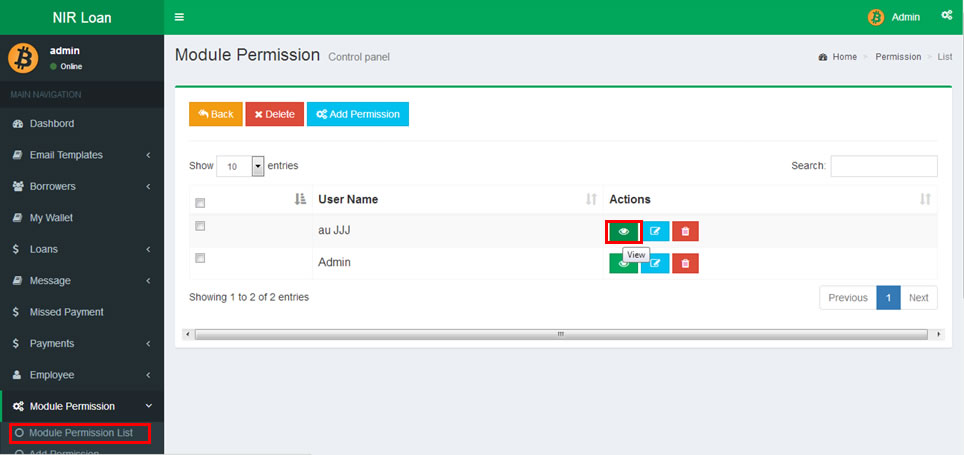Click the blue edit icon for au JJJ
This screenshot has width=964, height=455.
[x=655, y=231]
